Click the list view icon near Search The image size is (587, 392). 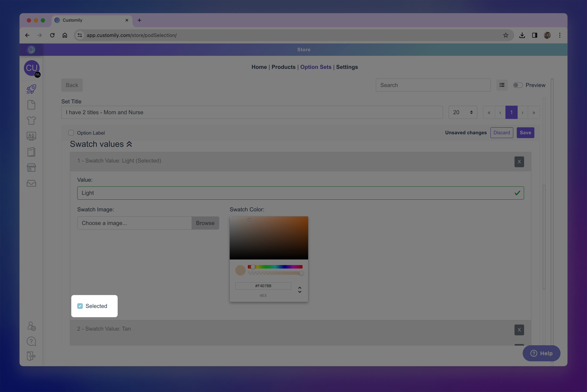(502, 85)
